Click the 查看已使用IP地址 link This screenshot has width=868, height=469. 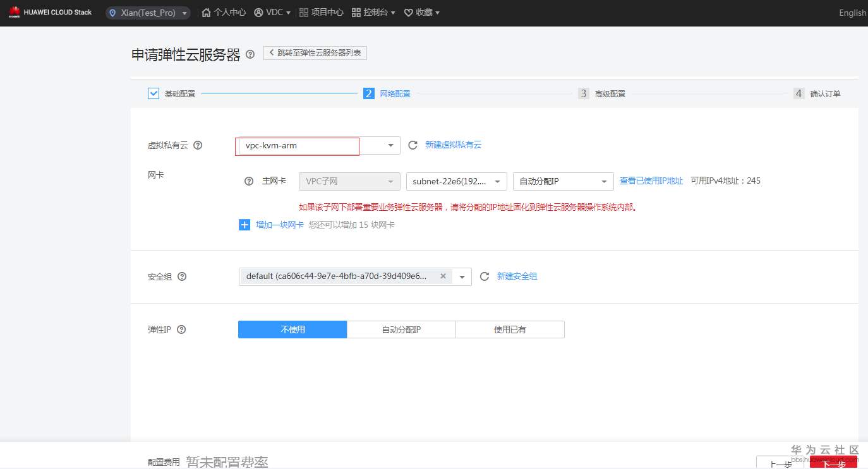click(x=651, y=181)
